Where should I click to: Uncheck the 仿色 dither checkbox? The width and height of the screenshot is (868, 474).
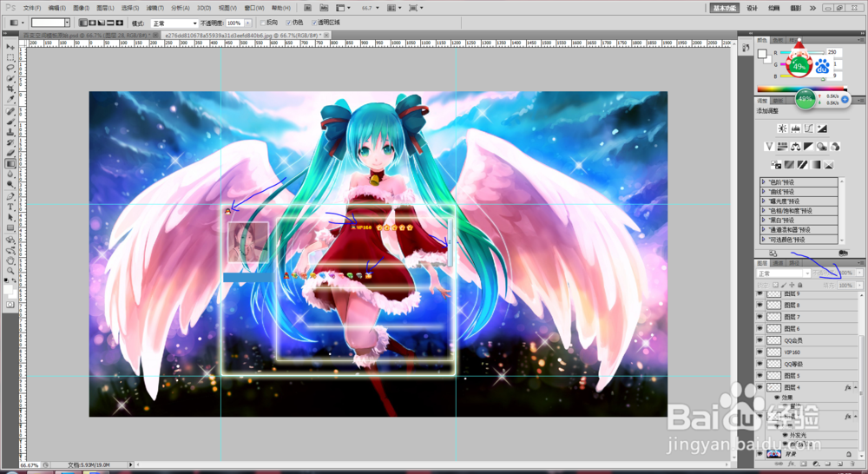[x=288, y=23]
